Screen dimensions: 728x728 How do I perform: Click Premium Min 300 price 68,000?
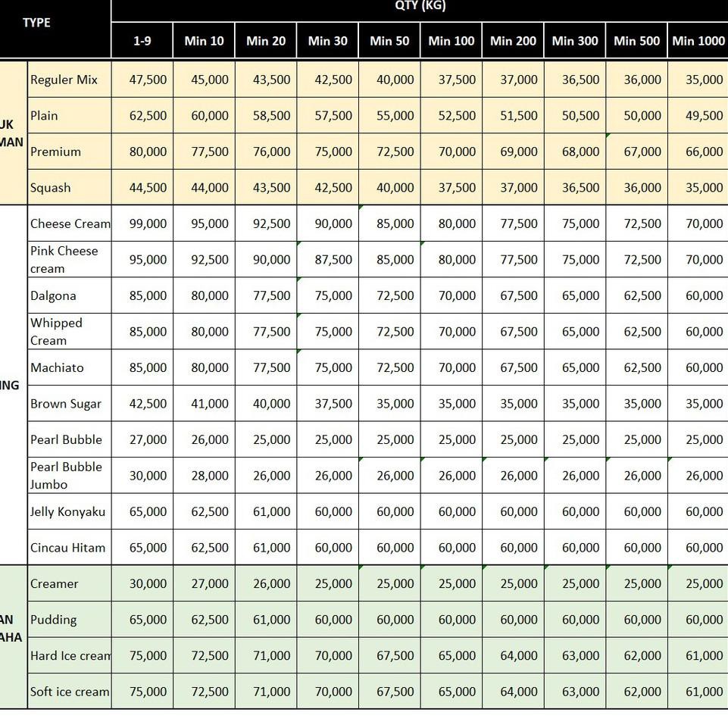(575, 152)
